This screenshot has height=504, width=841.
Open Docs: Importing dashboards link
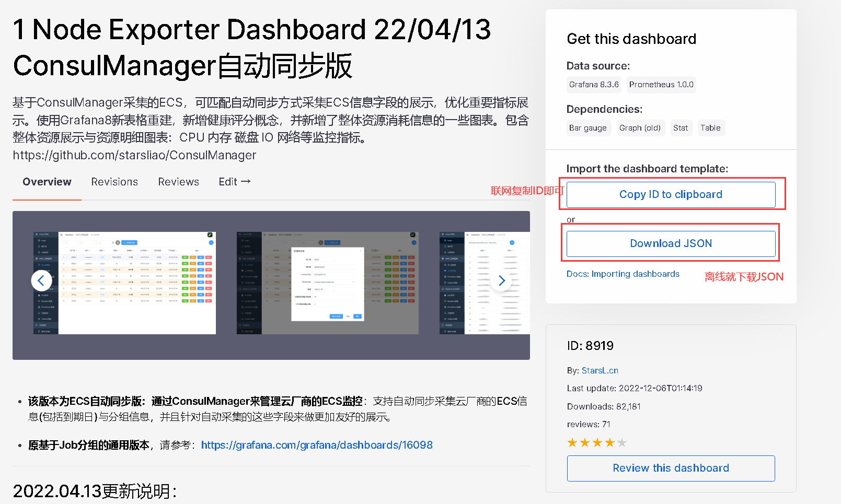coord(623,274)
